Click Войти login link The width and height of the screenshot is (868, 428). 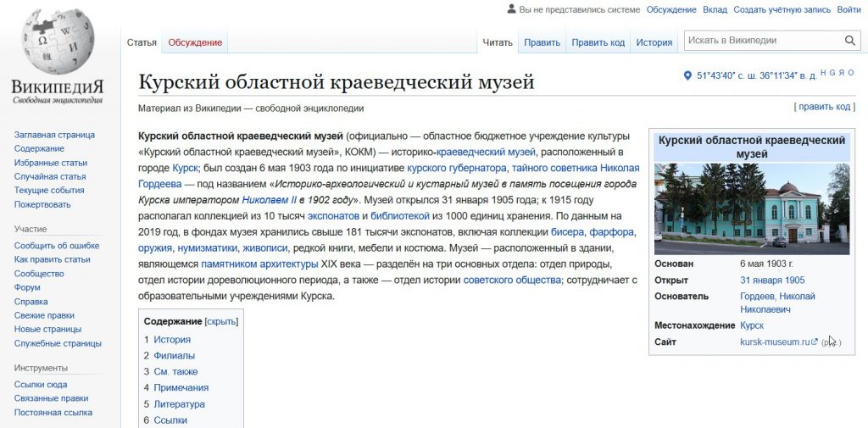tap(849, 9)
